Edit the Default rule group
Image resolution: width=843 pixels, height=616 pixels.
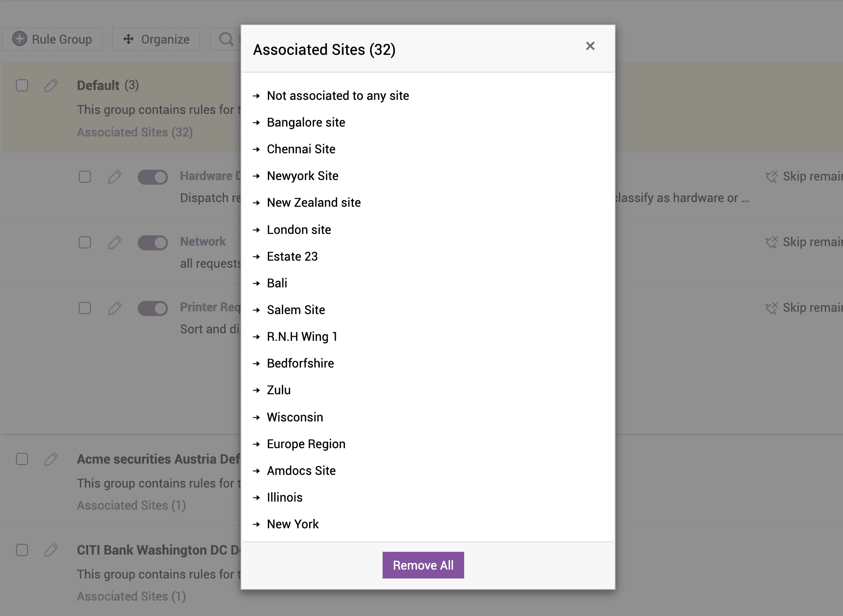(52, 85)
